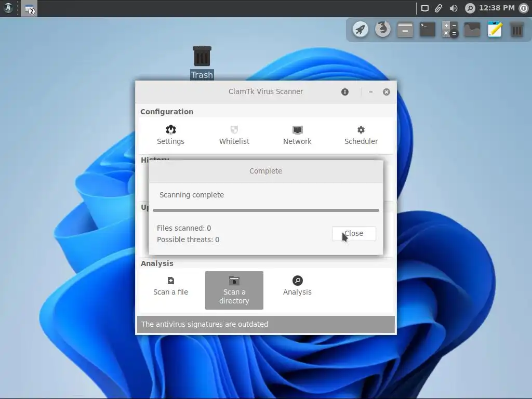Click the ClamTk About info icon
The width and height of the screenshot is (532, 399).
click(x=345, y=92)
